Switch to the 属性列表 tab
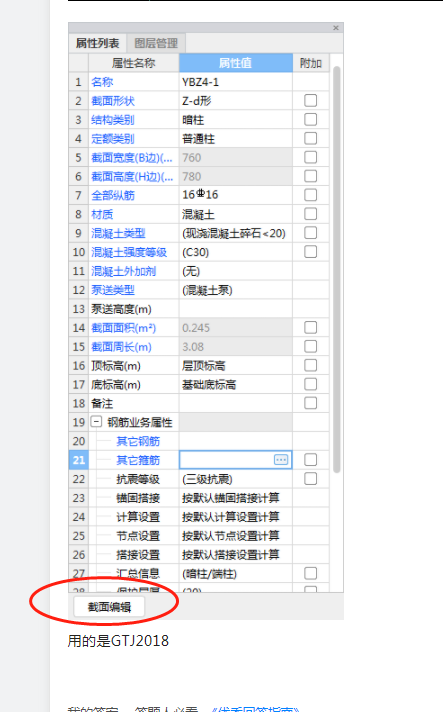This screenshot has height=712, width=443. pos(98,43)
